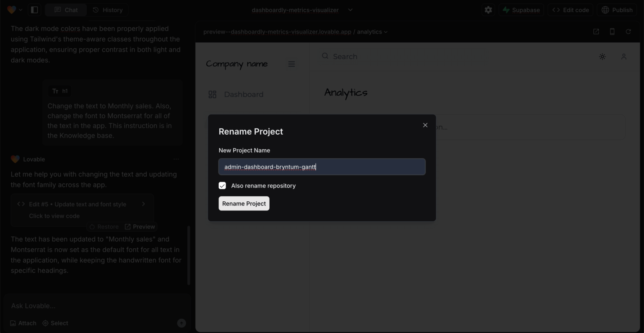
Task: Open preview in new tab via external link icon
Action: tap(596, 31)
